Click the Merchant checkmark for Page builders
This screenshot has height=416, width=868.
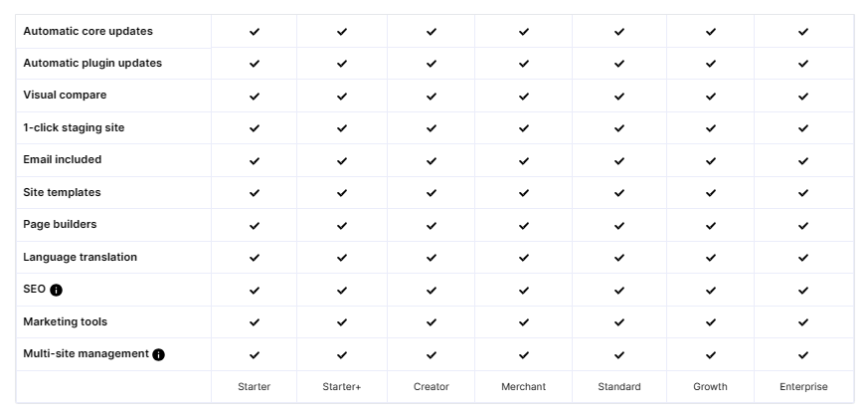coord(523,226)
